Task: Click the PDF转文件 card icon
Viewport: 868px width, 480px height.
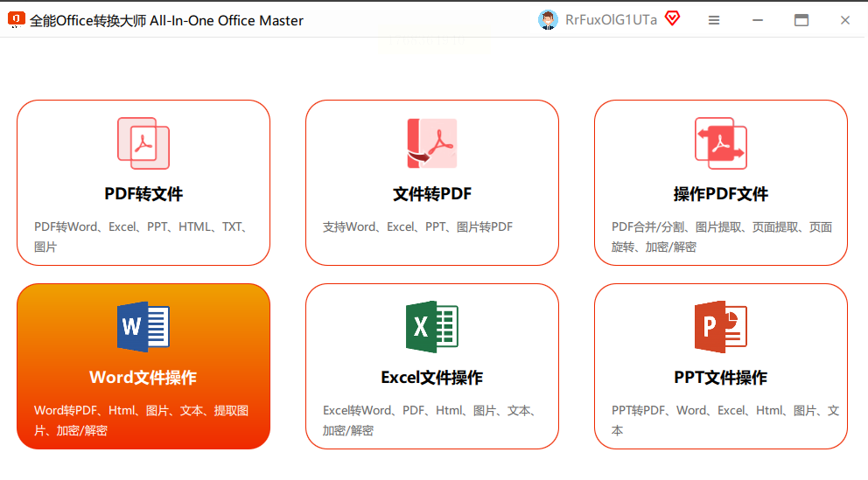Action: [143, 143]
